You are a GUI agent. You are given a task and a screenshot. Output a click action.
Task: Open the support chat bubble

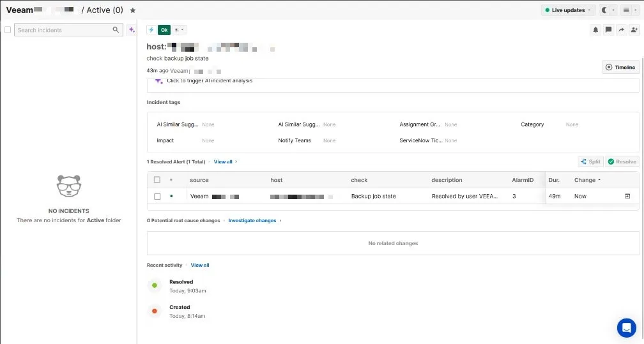626,327
